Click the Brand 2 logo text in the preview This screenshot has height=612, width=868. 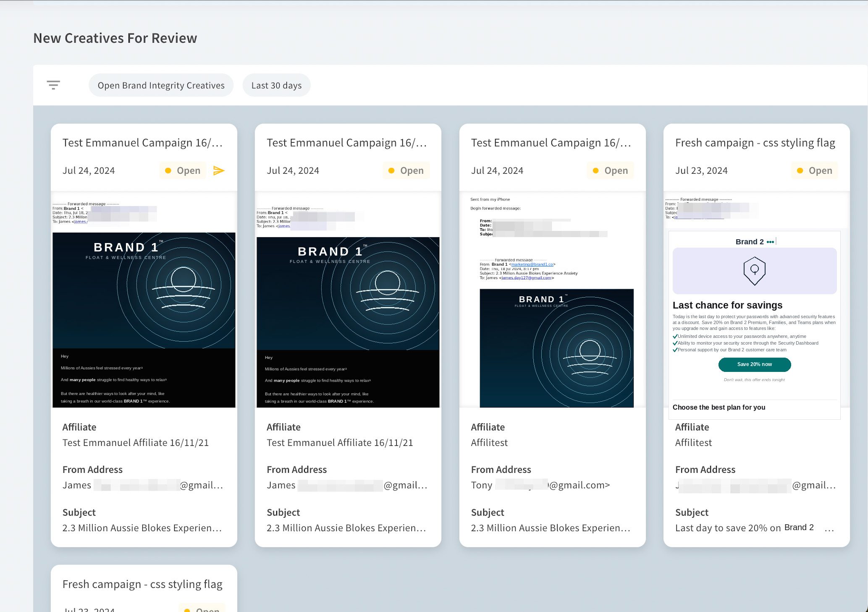coord(750,242)
